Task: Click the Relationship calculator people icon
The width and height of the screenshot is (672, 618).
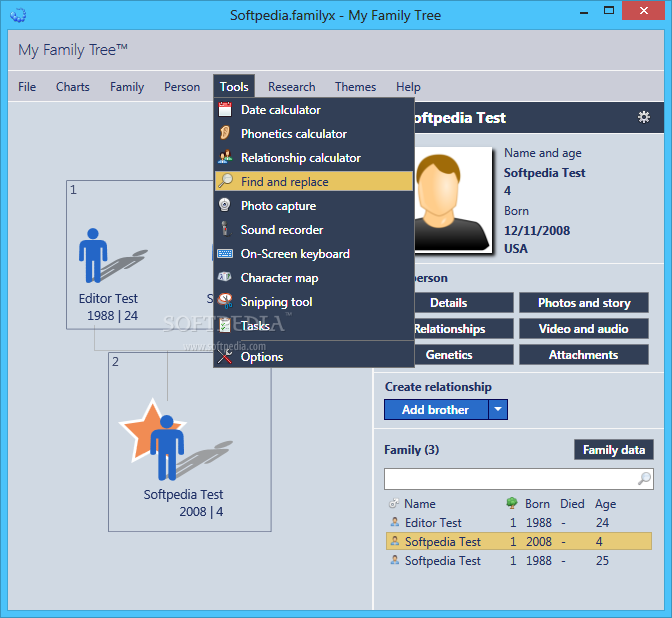Action: pyautogui.click(x=225, y=157)
